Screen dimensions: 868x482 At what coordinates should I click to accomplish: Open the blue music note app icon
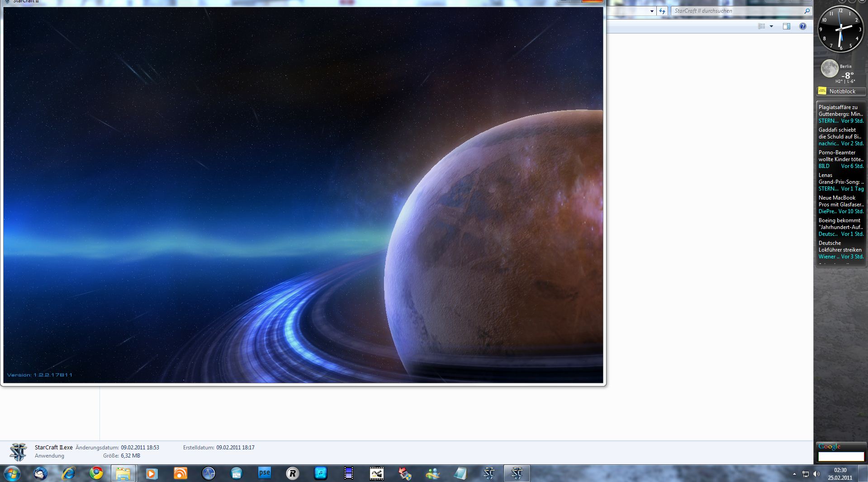[x=321, y=473]
